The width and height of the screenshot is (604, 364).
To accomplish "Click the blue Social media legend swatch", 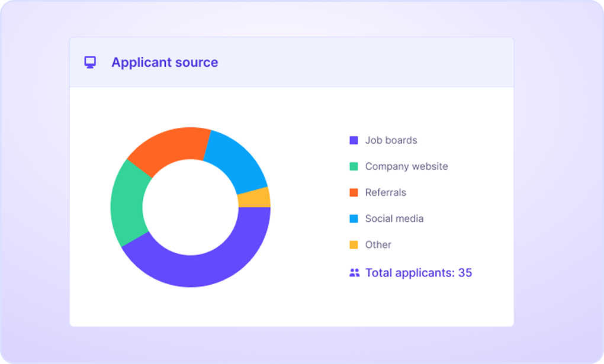I will (x=354, y=218).
